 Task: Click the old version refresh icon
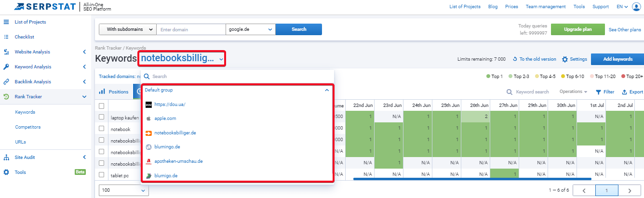point(515,59)
